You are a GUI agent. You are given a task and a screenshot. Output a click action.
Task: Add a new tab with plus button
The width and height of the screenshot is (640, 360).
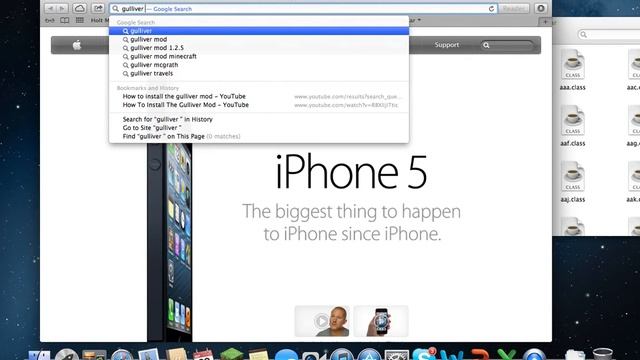pos(545,22)
